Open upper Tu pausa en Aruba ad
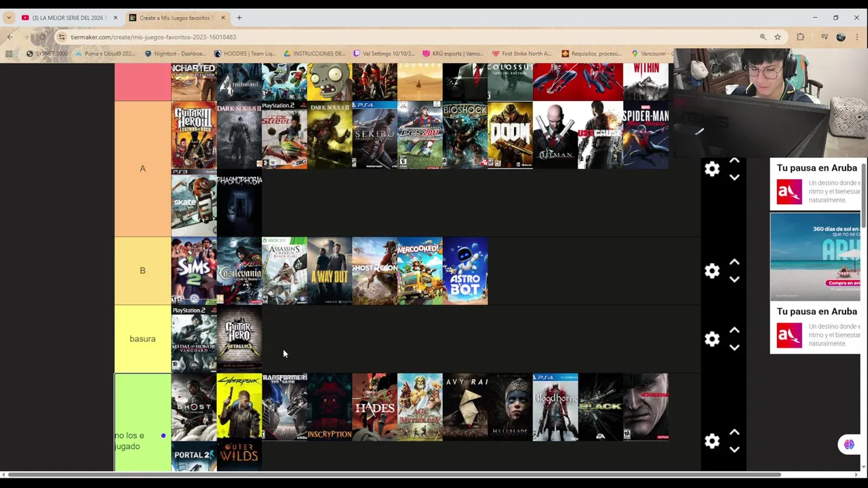 point(816,183)
